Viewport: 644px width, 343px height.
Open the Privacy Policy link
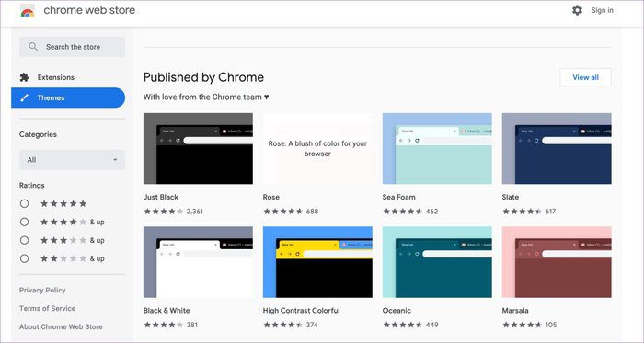[42, 290]
